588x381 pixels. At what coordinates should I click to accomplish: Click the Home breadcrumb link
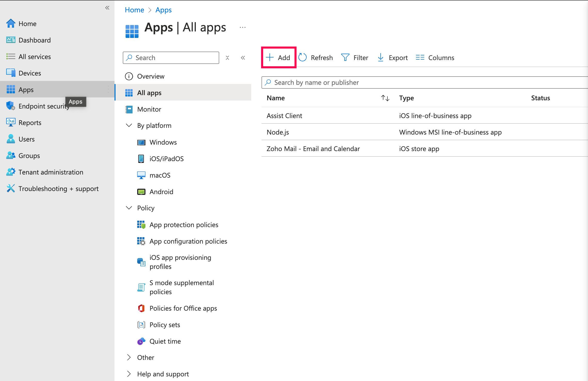click(x=134, y=10)
